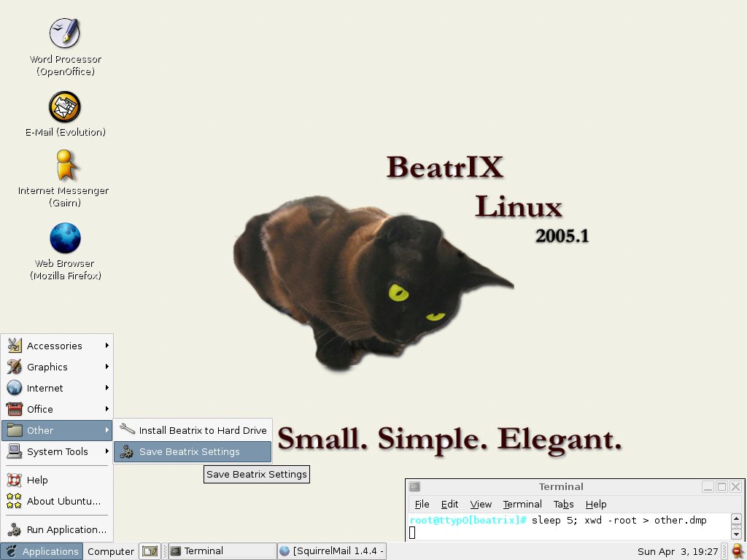The width and height of the screenshot is (747, 560).
Task: Select the Help entry in Applications menu
Action: click(x=57, y=480)
